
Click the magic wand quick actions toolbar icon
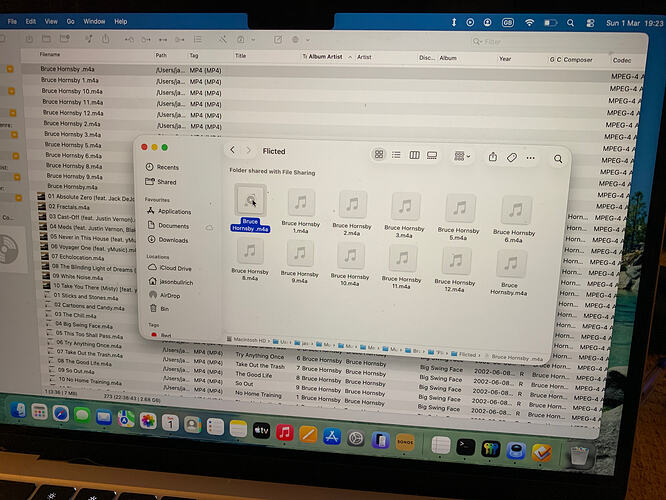[222, 40]
